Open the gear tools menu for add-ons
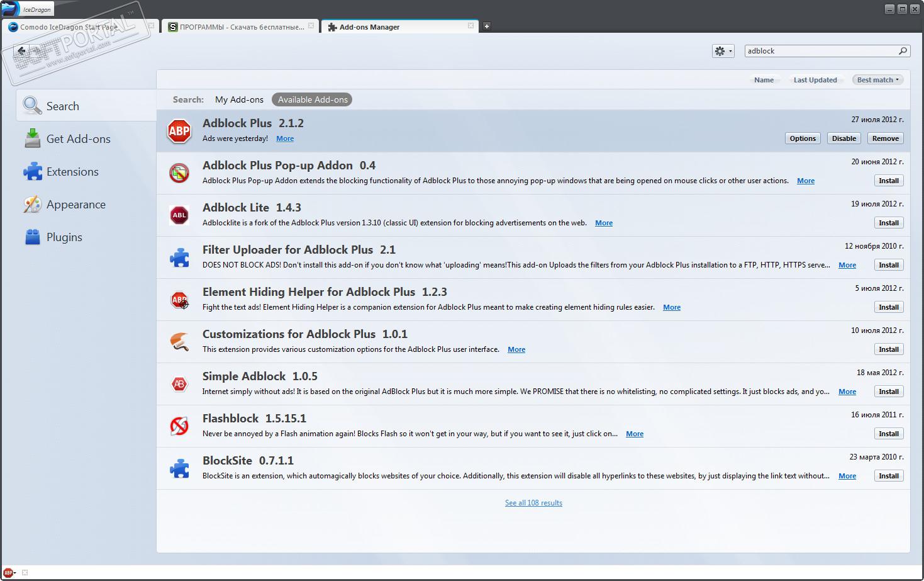The width and height of the screenshot is (924, 581). click(x=723, y=51)
